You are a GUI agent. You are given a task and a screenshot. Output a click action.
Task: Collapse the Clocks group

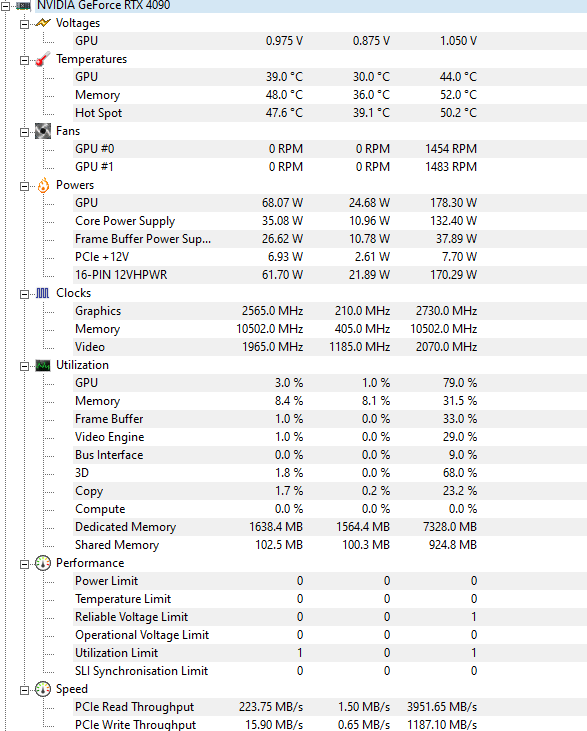[x=24, y=294]
